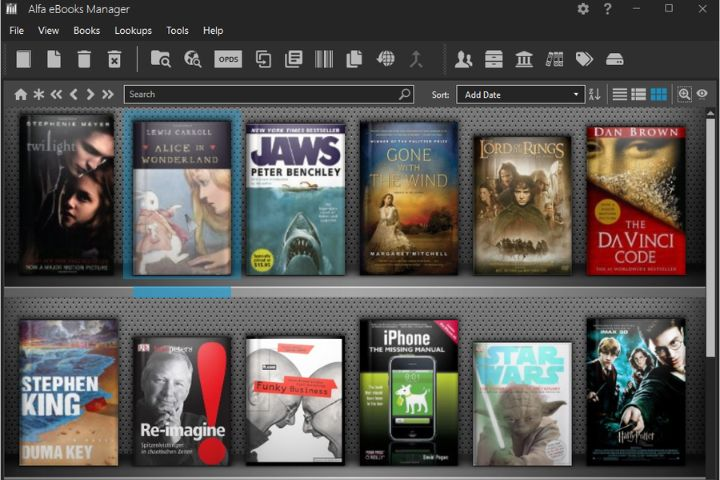Select iPhone The Missing Manual cover
Image resolution: width=720 pixels, height=480 pixels.
tap(409, 393)
